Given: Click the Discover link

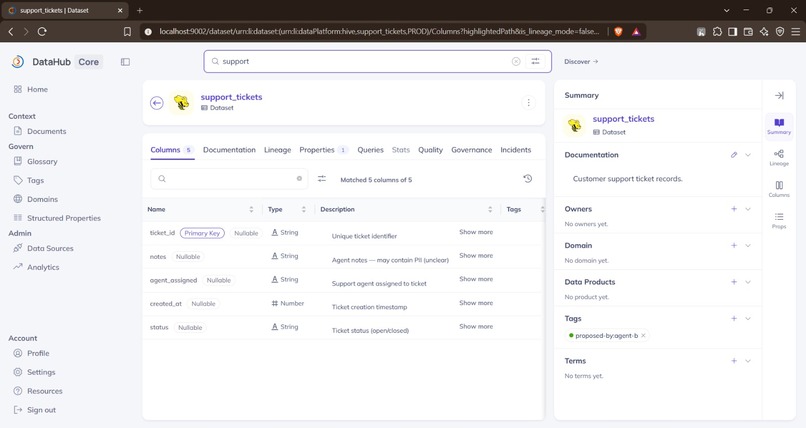Looking at the screenshot, I should click(581, 62).
